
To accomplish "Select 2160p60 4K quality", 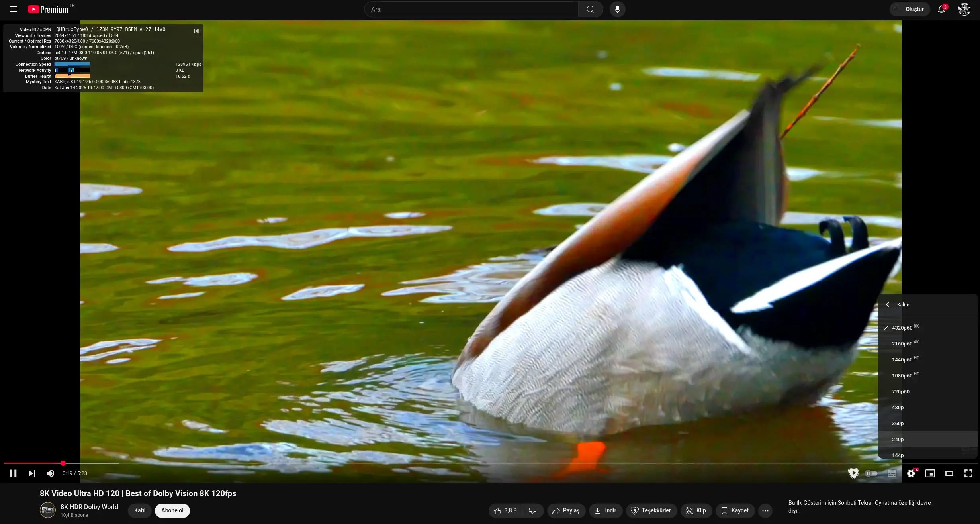I will [928, 343].
